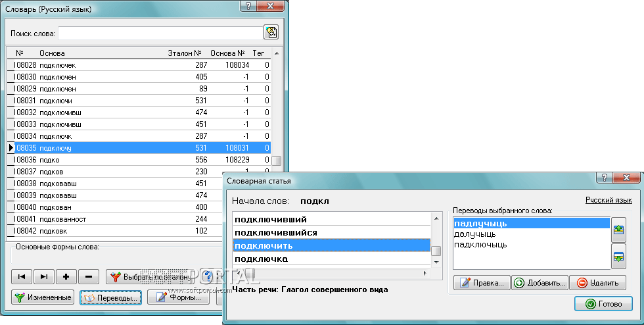Viewport: 644px width, 325px height.
Task: Go to first record button
Action: (21, 277)
